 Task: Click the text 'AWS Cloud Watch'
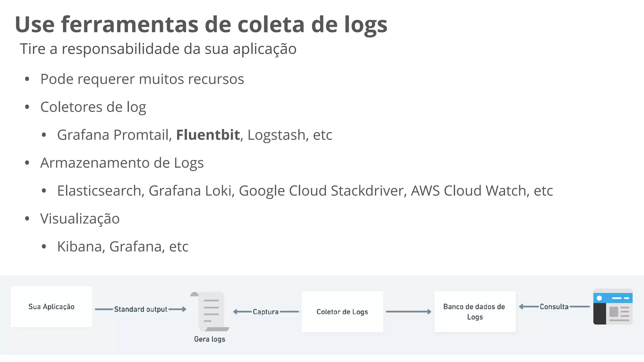[469, 191]
